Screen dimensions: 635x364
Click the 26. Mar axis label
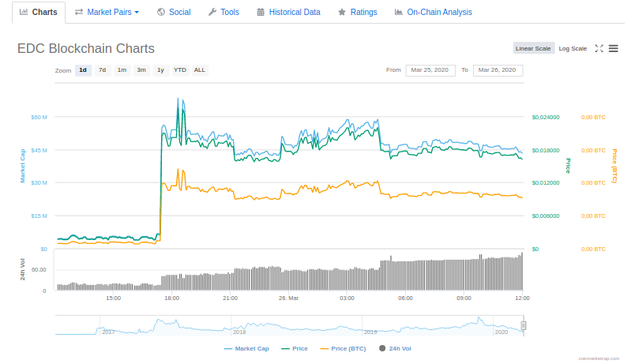point(288,298)
